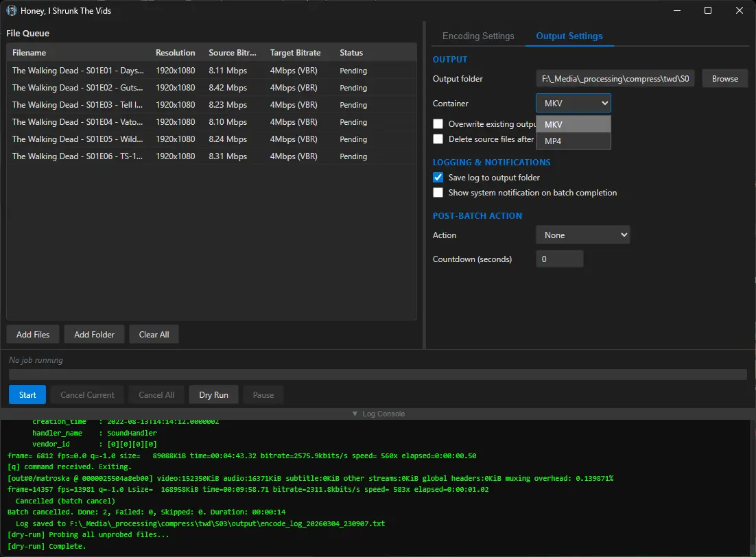Switch to the Encoding Settings tab
This screenshot has width=756, height=557.
click(x=478, y=36)
